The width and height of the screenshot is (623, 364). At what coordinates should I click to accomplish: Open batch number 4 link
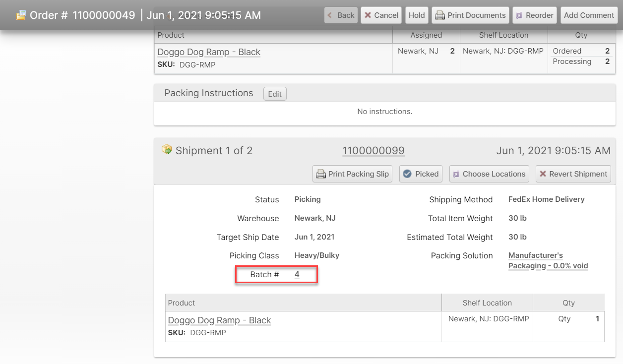click(x=297, y=274)
